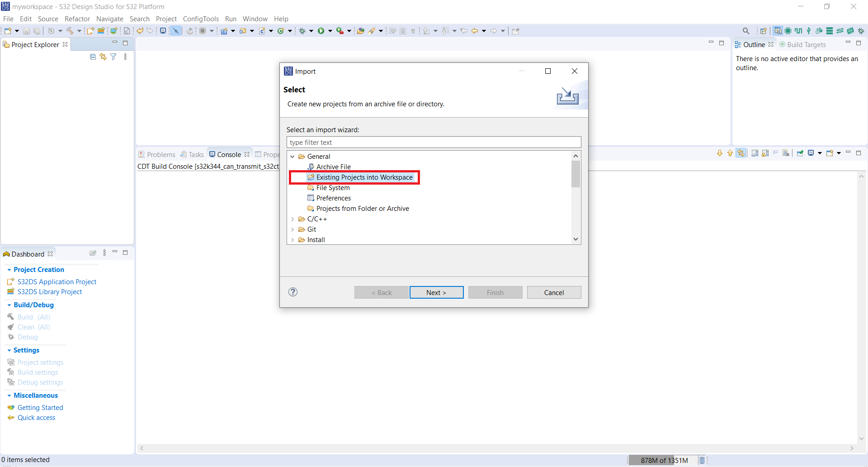Toggle Scroll Lock in the Console view

[764, 153]
